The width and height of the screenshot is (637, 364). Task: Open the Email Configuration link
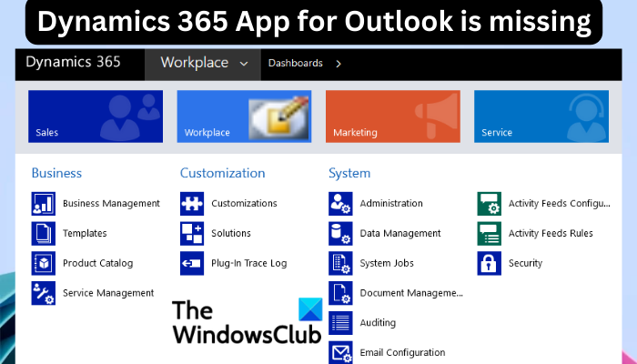click(x=402, y=353)
